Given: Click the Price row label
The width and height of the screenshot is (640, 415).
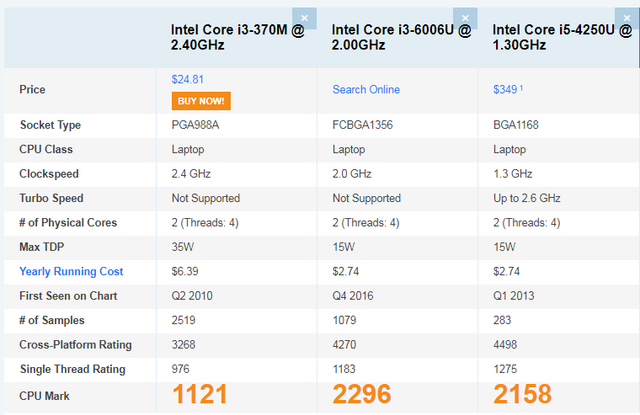Looking at the screenshot, I should (x=32, y=89).
